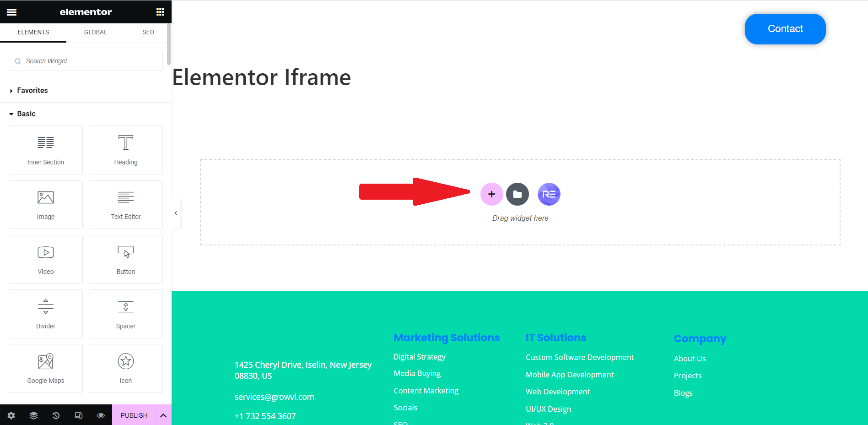
Task: Open the template library folder icon
Action: tap(518, 194)
